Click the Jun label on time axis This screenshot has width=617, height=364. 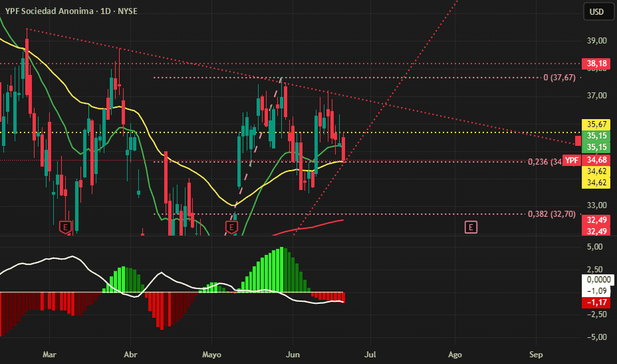[x=293, y=355]
